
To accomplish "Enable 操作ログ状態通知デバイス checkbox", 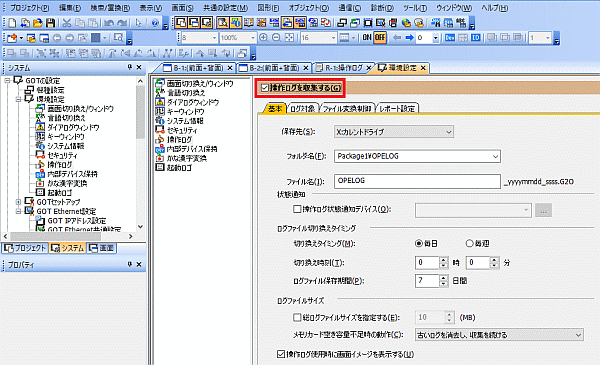I will click(x=297, y=209).
